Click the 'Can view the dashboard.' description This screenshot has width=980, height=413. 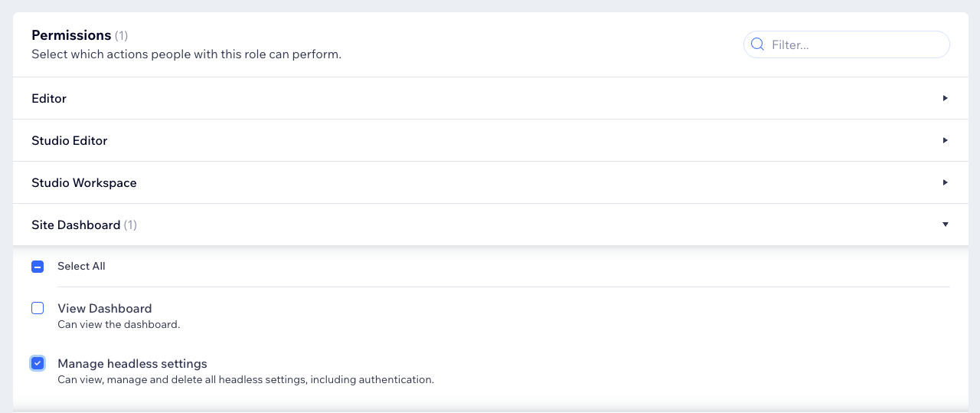[x=119, y=325]
